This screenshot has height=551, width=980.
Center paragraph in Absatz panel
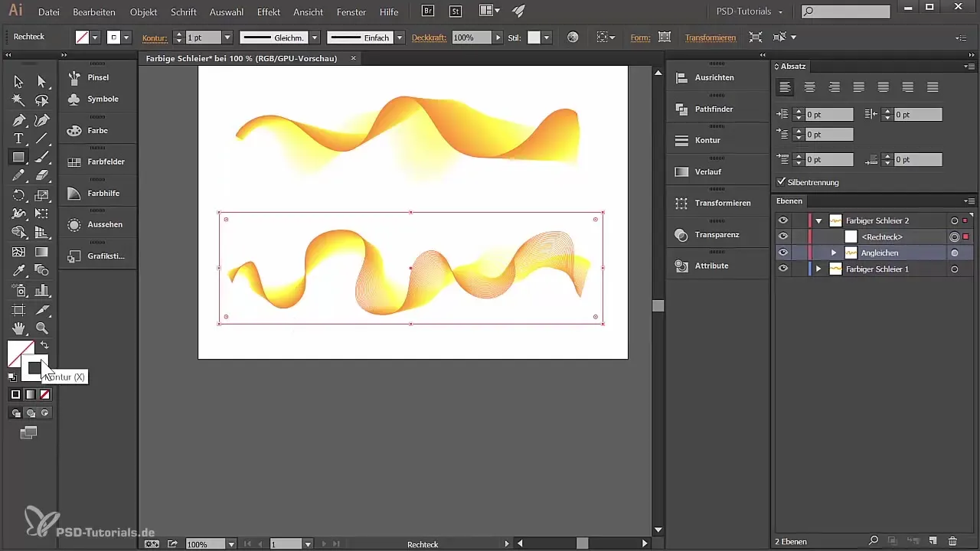point(809,87)
